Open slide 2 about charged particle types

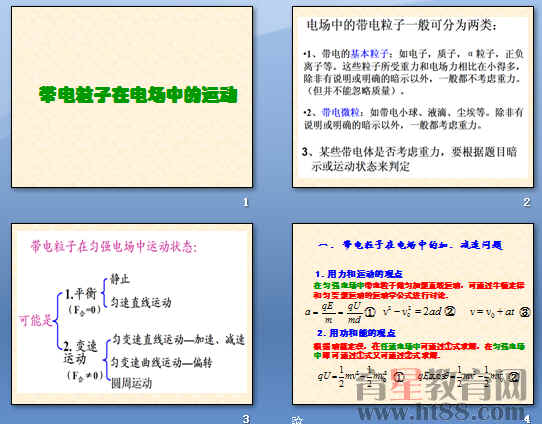[x=413, y=97]
